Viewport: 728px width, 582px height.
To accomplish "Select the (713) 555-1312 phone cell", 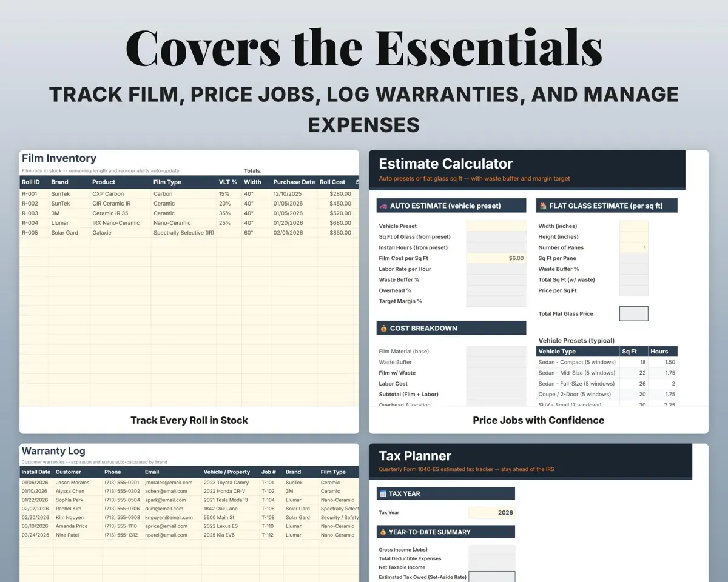I will [123, 535].
